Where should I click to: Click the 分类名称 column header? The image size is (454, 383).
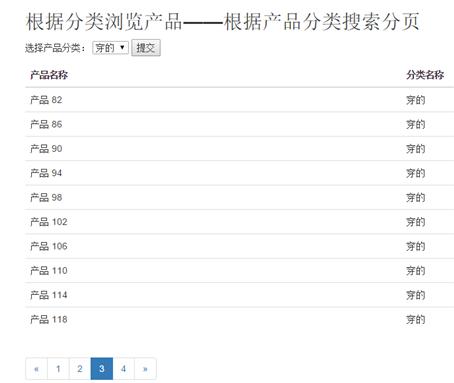tap(425, 75)
